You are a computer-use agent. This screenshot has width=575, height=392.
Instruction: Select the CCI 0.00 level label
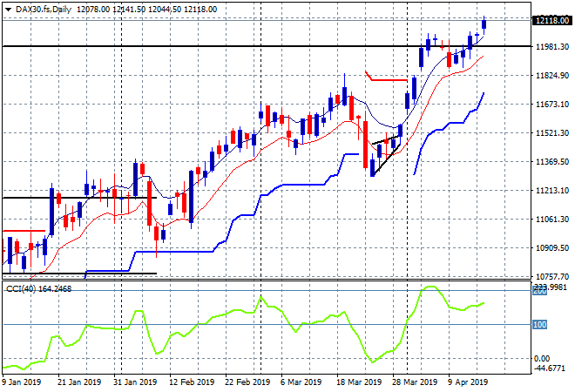pos(542,358)
